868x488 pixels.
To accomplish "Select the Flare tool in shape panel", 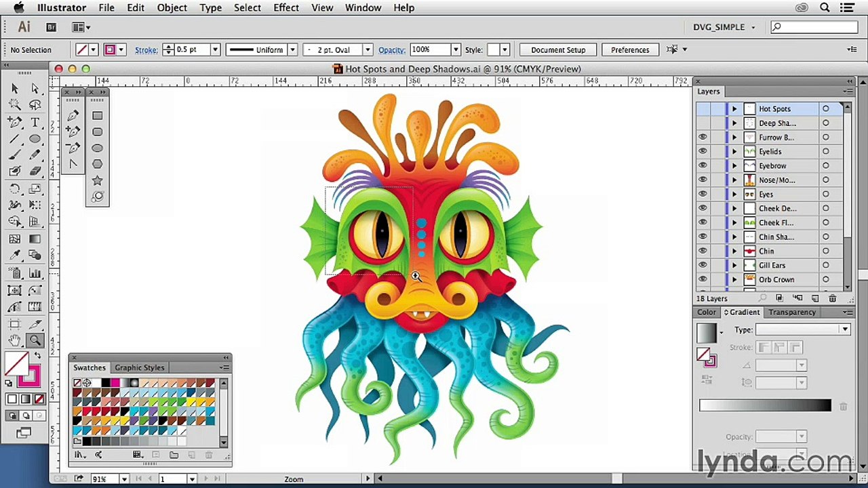I will [x=98, y=197].
